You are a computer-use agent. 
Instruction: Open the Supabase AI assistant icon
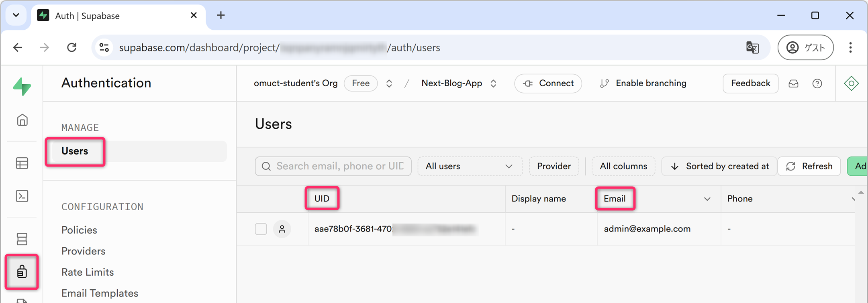(x=851, y=83)
